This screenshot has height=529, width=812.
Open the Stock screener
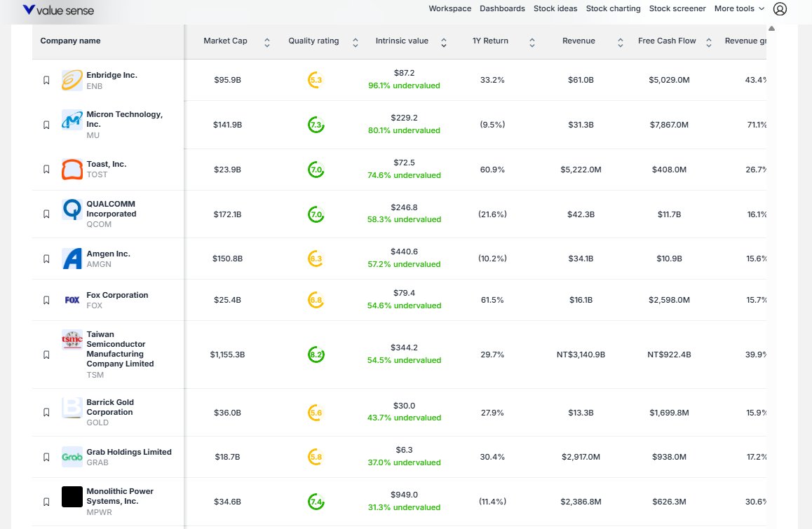pos(677,9)
